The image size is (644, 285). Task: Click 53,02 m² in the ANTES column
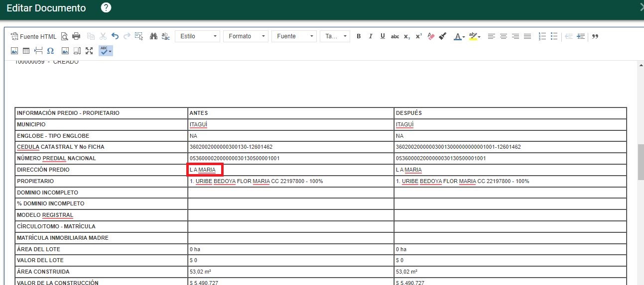200,272
